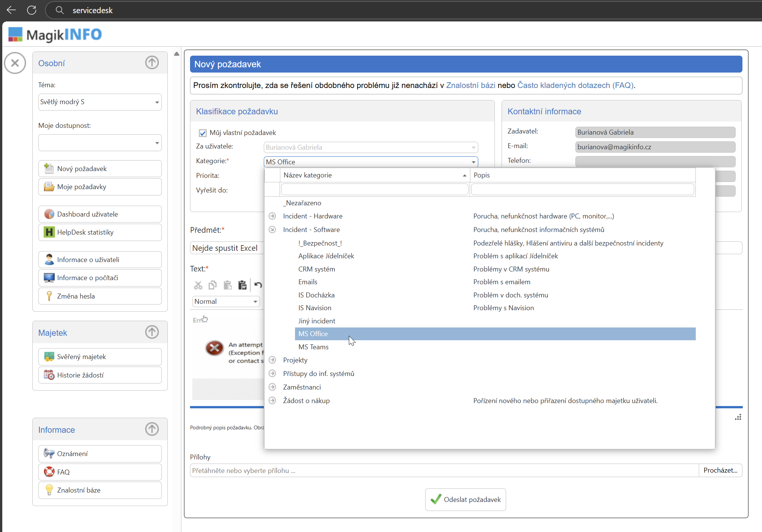This screenshot has width=762, height=532.
Task: Open the Téma theme dropdown
Action: 100,102
